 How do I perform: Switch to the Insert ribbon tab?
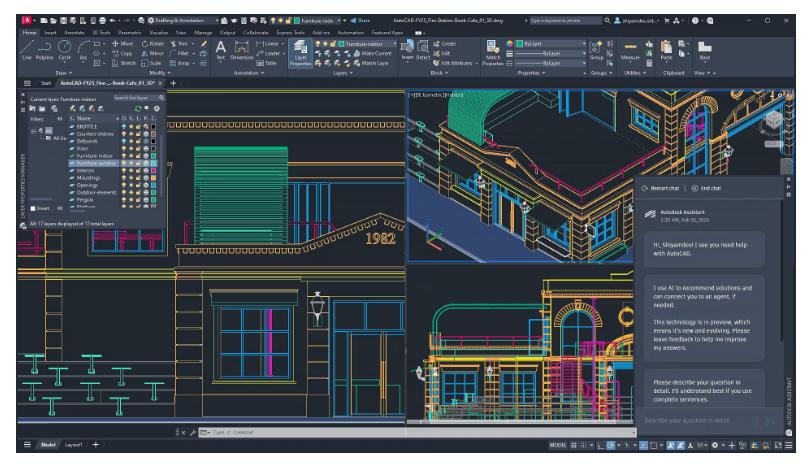click(50, 33)
